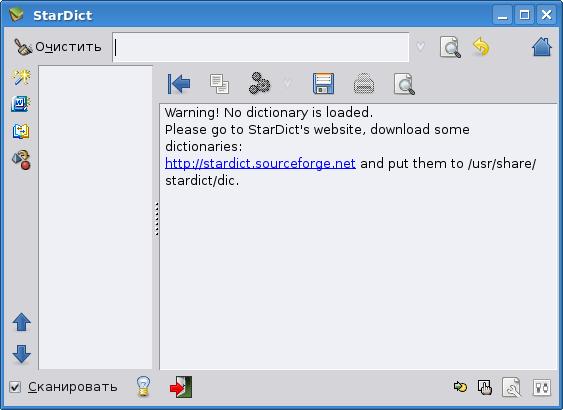Search in definition using toolbar magnifier icon
This screenshot has height=410, width=563.
tap(404, 84)
